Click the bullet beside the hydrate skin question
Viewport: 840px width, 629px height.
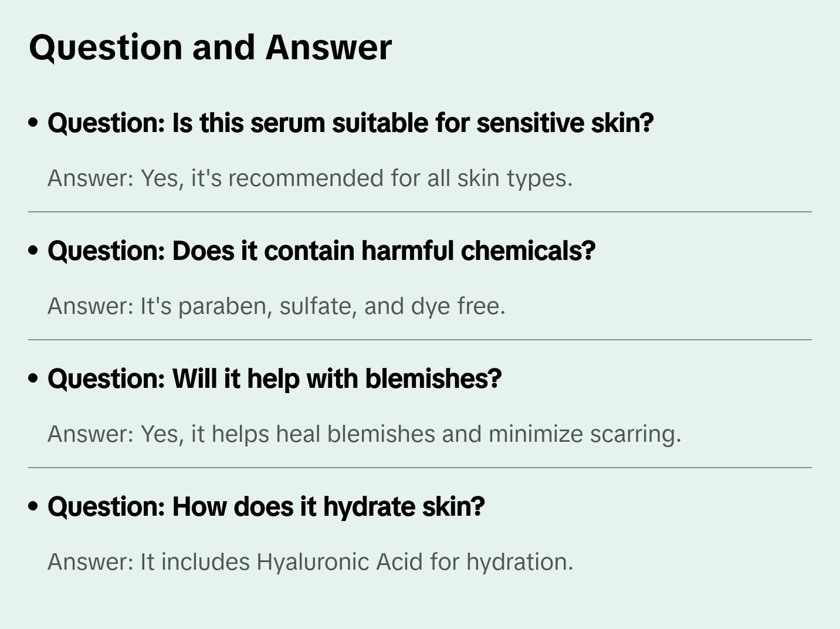pyautogui.click(x=33, y=506)
